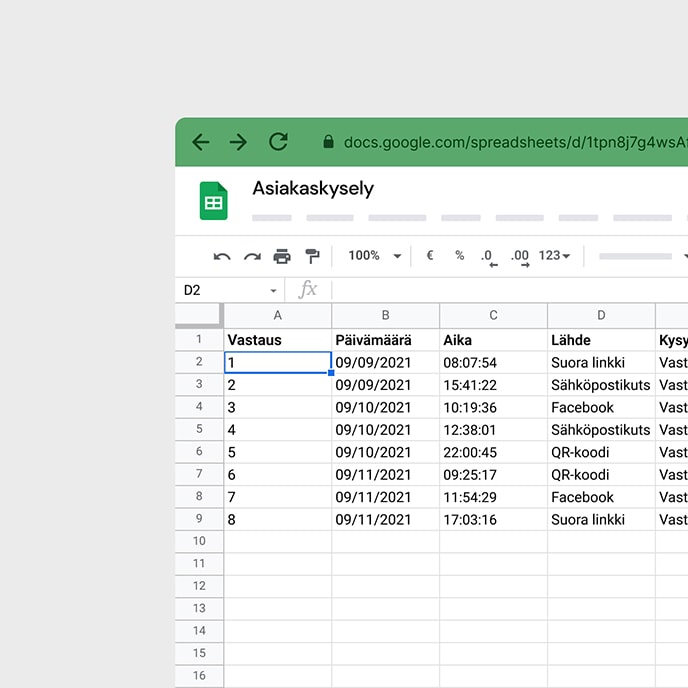Increase decimal places
The width and height of the screenshot is (688, 688).
520,257
